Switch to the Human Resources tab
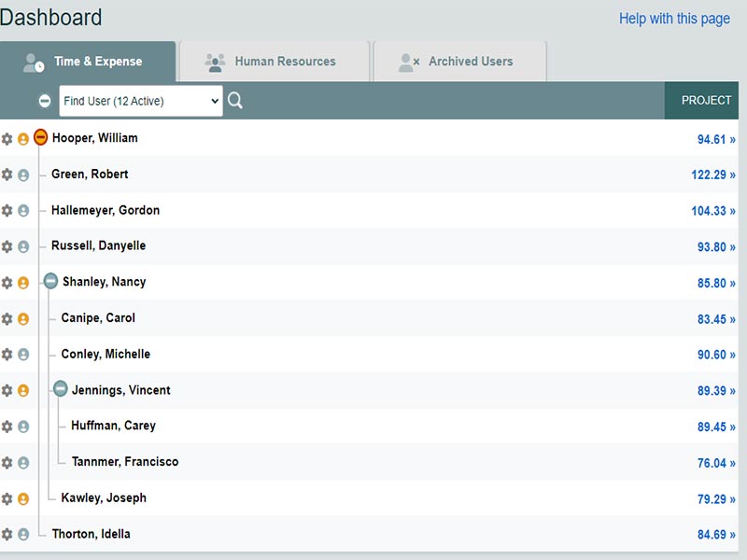 [x=275, y=62]
